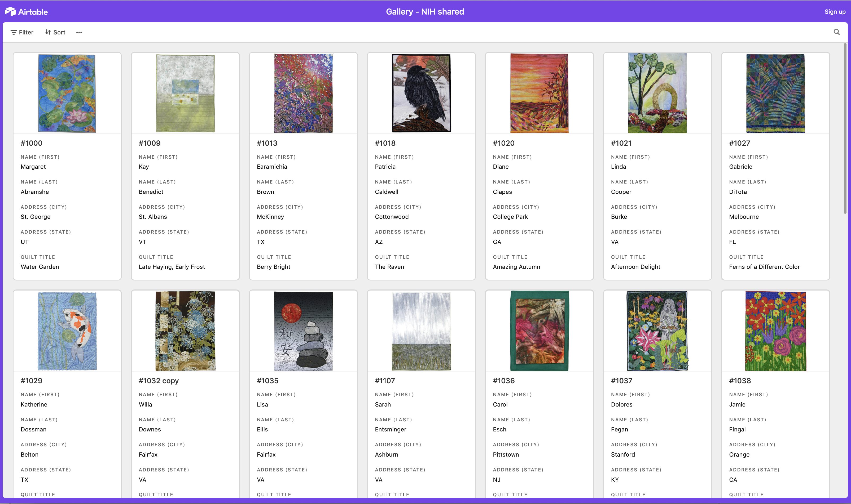Open The Raven quilt image
This screenshot has height=504, width=851.
421,93
